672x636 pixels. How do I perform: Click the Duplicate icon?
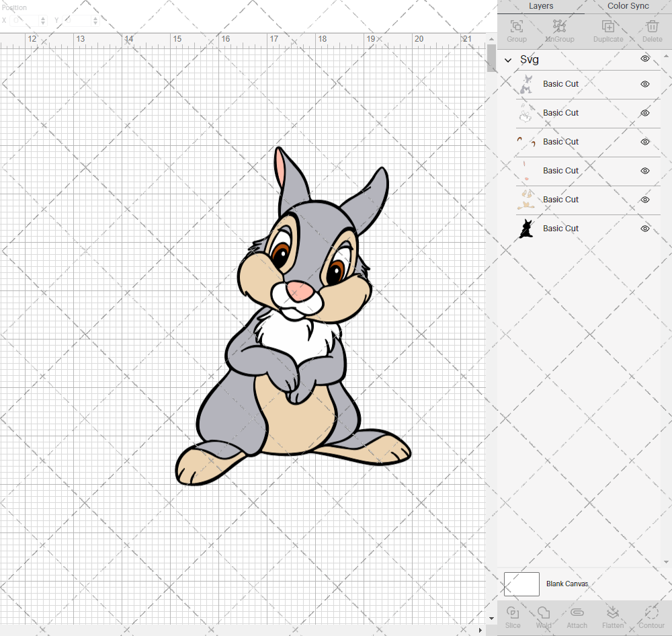[x=608, y=30]
